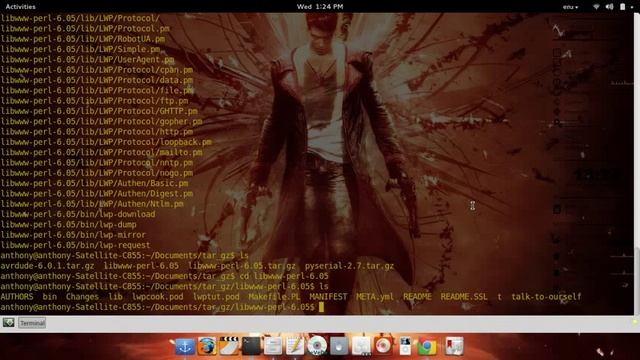Click the Protocol/data.pm line
The width and height of the screenshot is (640, 360).
[97, 80]
